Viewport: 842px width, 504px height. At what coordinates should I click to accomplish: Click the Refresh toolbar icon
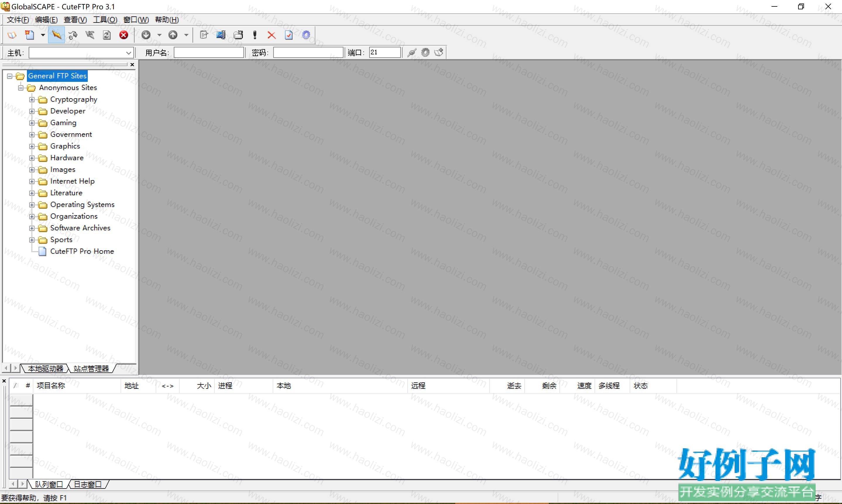107,35
